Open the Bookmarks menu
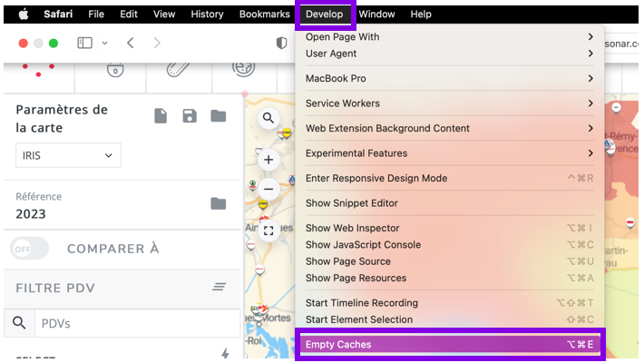This screenshot has height=363, width=644. 265,15
